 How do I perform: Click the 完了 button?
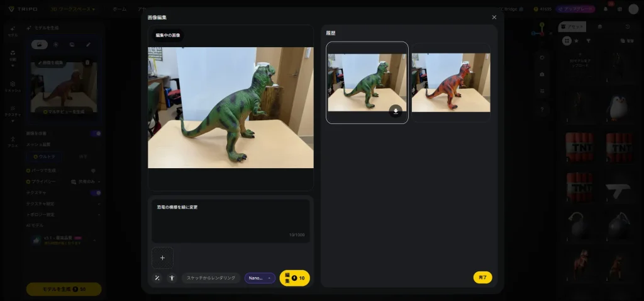coord(482,277)
